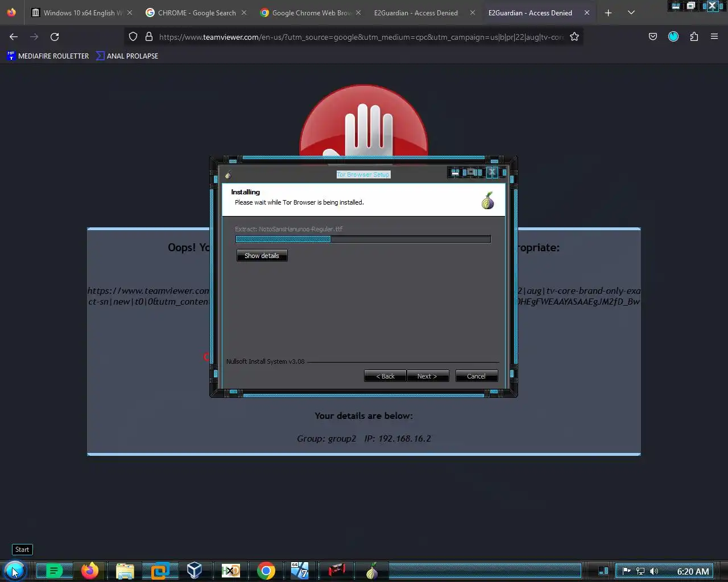The width and height of the screenshot is (728, 582).
Task: Open site security padlock info
Action: click(149, 36)
